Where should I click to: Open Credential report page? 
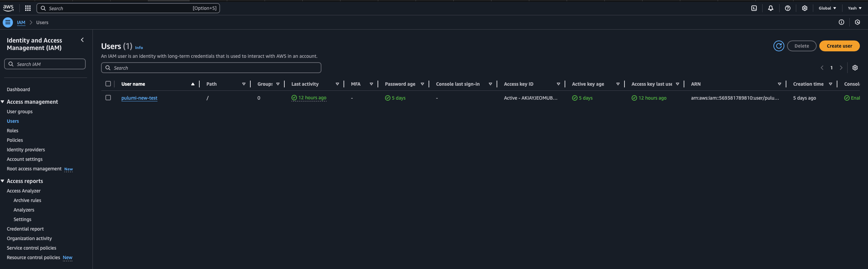(x=26, y=229)
